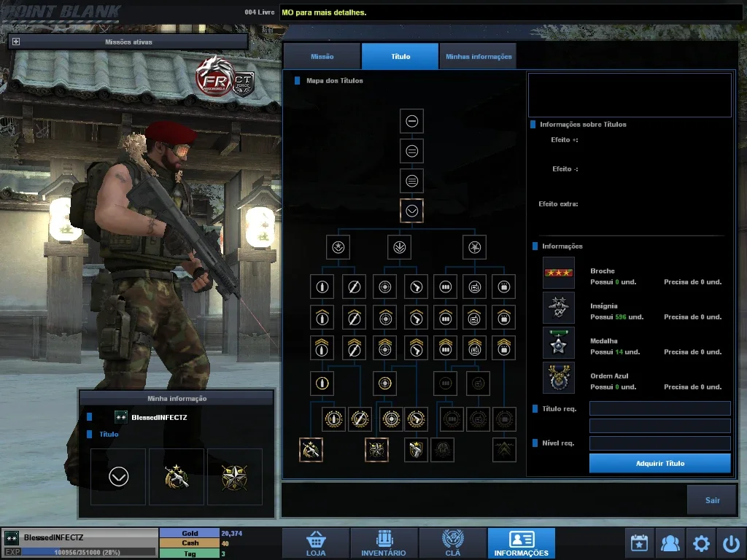The image size is (747, 560).
Task: Click the Insígnia icon
Action: pos(559,308)
